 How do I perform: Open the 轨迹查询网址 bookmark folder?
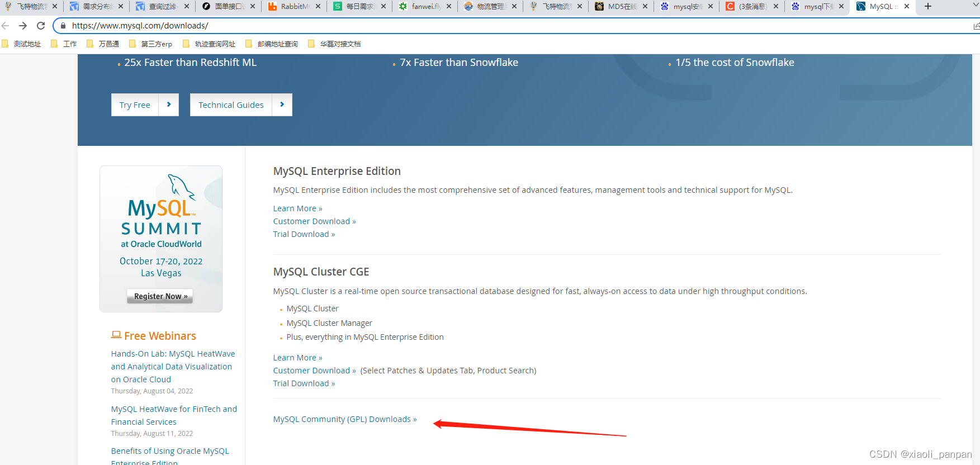pos(210,44)
